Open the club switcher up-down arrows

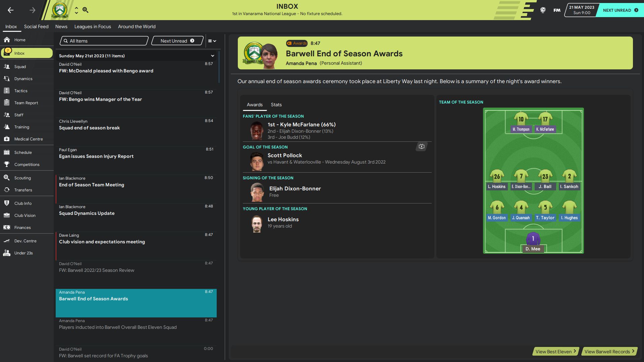coord(76,10)
